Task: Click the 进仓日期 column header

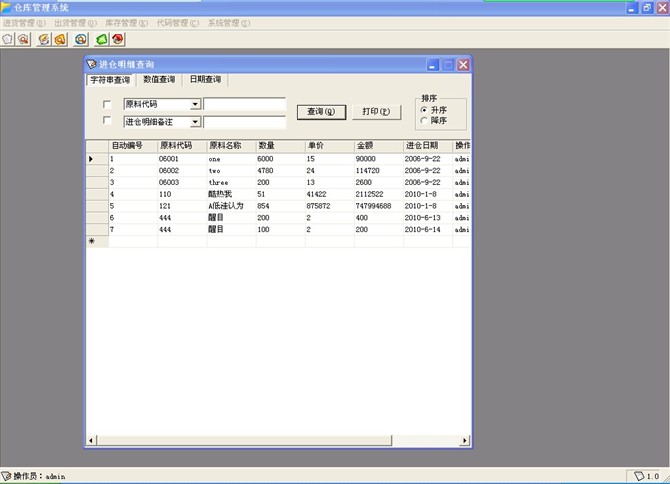Action: click(428, 146)
